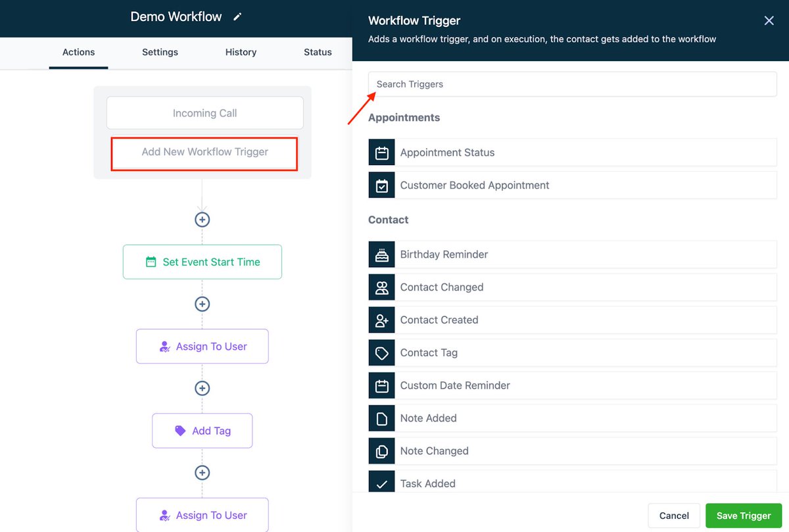Focus the Search Triggers field
The image size is (789, 532).
pyautogui.click(x=573, y=84)
